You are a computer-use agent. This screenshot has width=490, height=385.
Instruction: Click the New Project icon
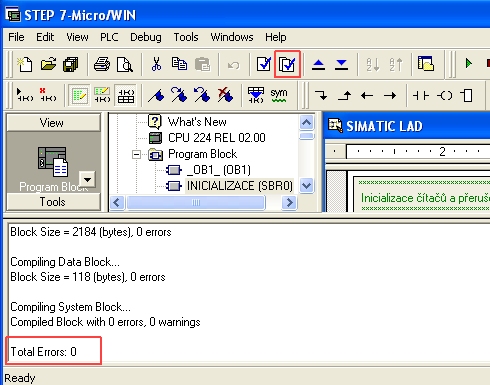pos(25,64)
